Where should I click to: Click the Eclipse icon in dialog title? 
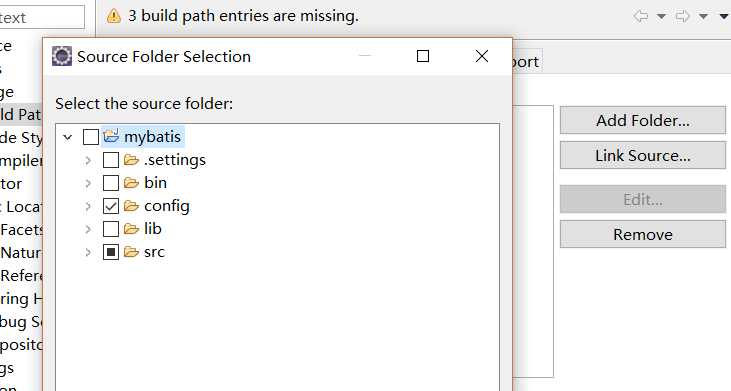(62, 56)
